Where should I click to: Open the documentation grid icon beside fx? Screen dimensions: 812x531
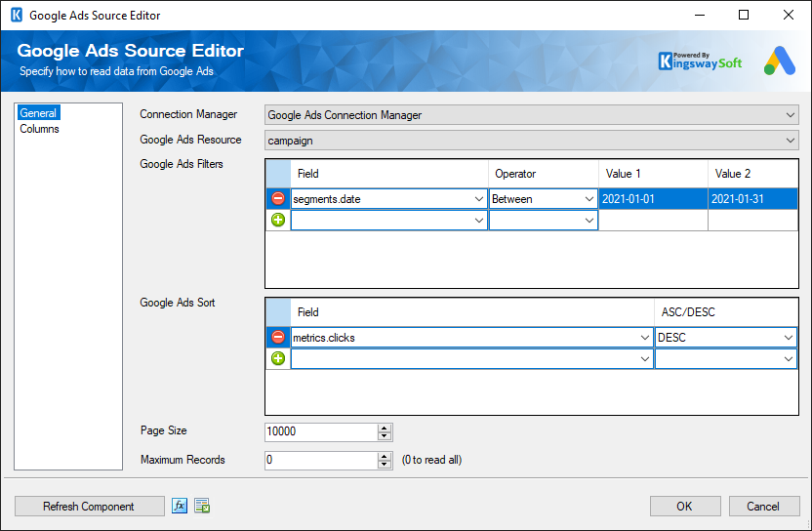[x=202, y=506]
